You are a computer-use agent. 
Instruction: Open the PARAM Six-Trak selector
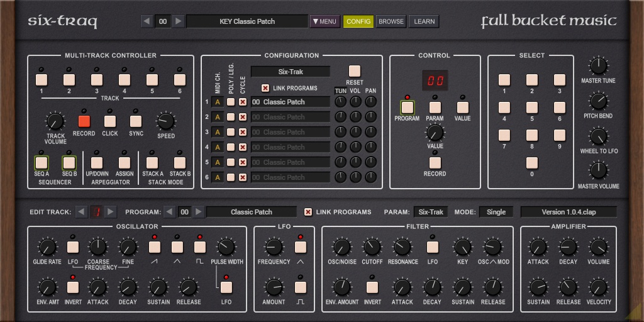431,212
